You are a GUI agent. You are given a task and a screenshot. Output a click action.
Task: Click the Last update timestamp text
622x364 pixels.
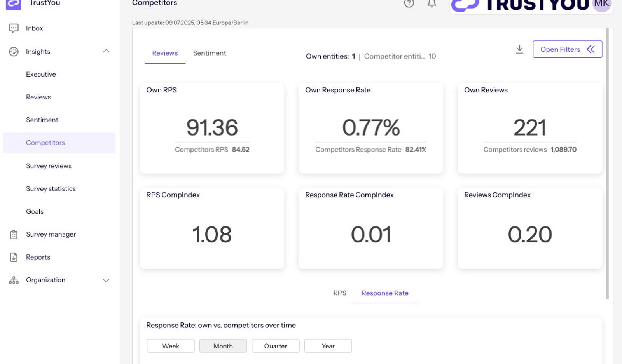[x=190, y=23]
